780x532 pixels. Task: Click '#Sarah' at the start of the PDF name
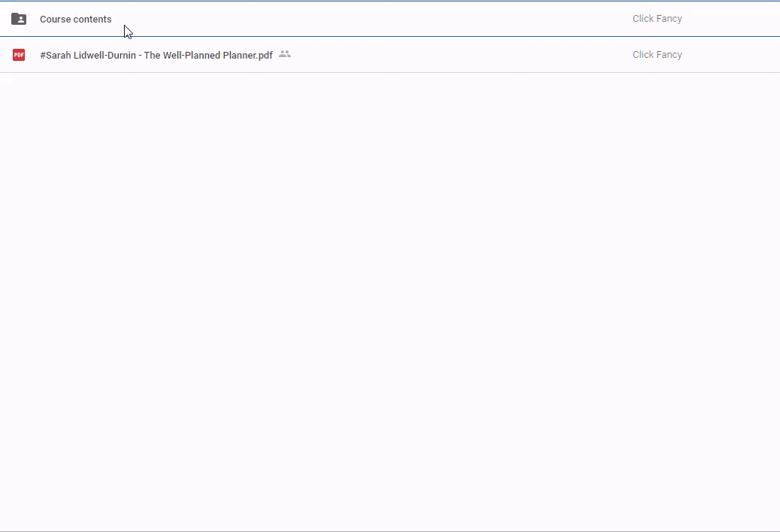click(x=56, y=55)
